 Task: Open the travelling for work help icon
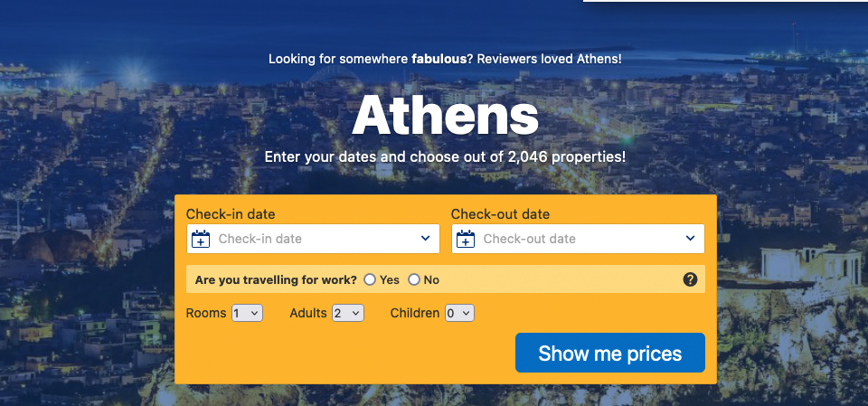(690, 279)
